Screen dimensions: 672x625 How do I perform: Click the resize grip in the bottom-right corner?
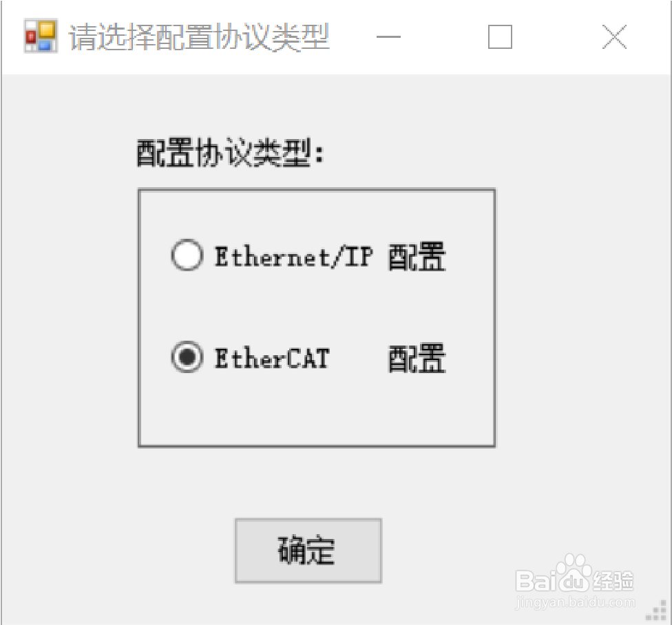point(656,610)
